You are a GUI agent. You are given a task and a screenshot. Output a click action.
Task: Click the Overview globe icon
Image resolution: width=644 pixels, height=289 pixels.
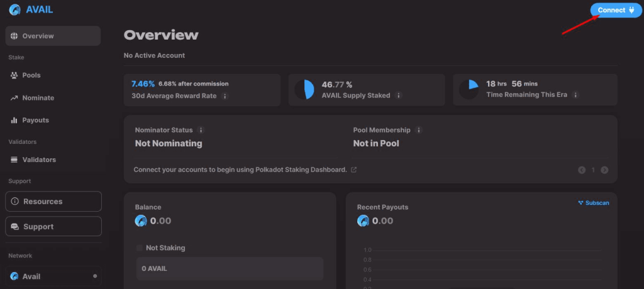point(14,36)
